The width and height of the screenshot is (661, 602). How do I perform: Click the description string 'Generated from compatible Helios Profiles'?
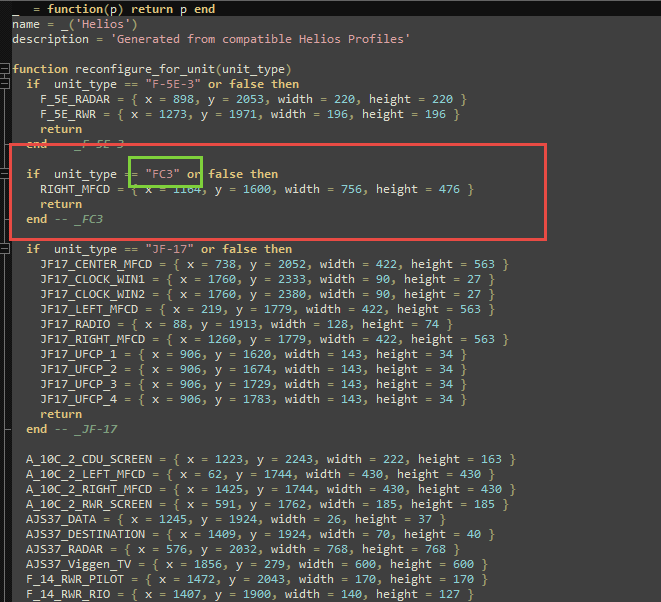pyautogui.click(x=260, y=39)
